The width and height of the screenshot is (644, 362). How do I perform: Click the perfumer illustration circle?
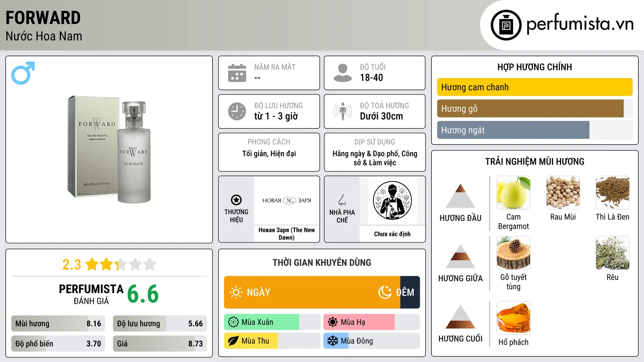[x=392, y=200]
